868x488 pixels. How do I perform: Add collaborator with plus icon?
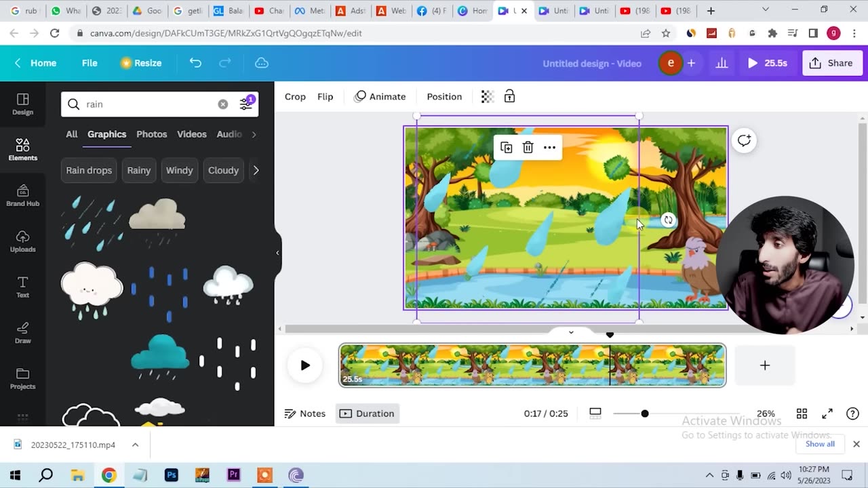691,63
